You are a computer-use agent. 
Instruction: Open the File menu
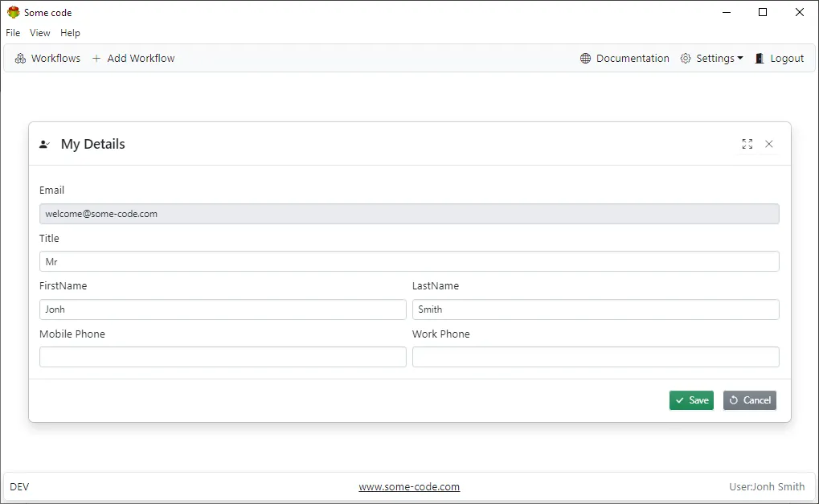pyautogui.click(x=13, y=33)
